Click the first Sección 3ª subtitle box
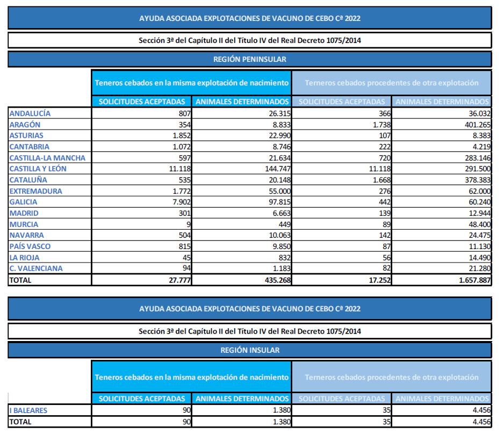Screen dimensions: 504x433 (x=250, y=40)
